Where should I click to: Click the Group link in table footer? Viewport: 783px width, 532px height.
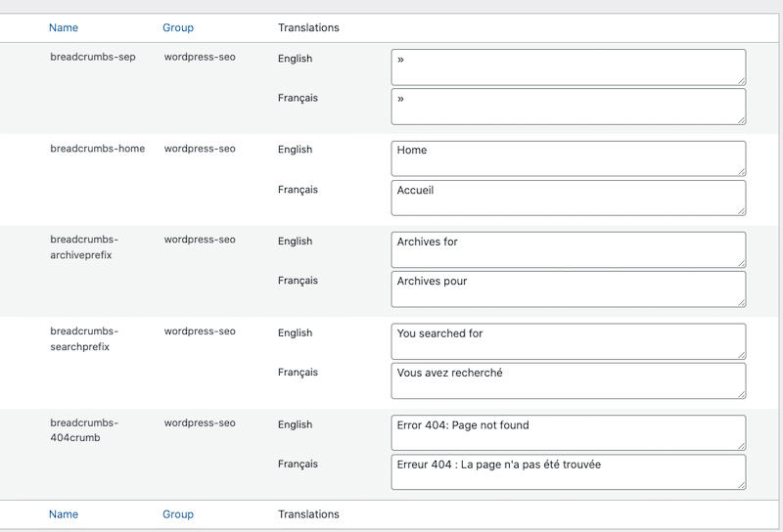[x=178, y=514]
